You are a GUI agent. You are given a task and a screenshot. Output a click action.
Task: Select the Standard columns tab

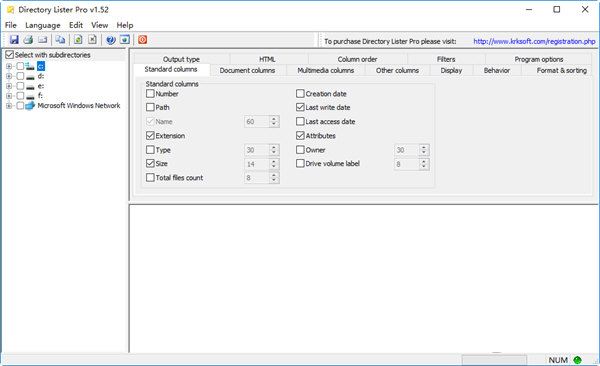tap(171, 69)
